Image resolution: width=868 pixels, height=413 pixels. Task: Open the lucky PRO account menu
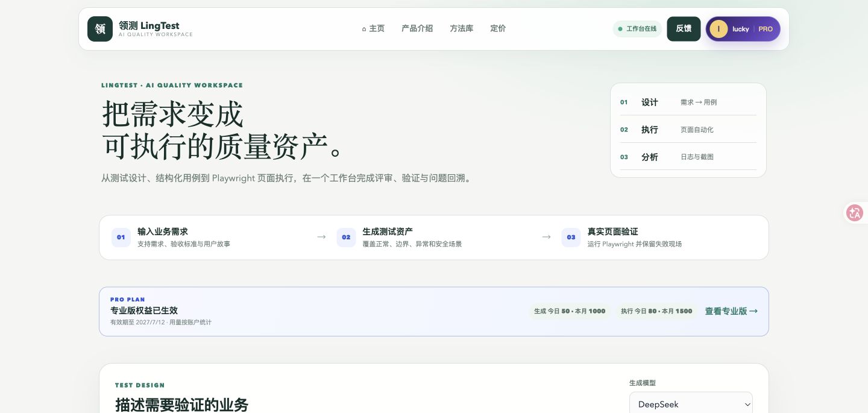click(x=743, y=29)
